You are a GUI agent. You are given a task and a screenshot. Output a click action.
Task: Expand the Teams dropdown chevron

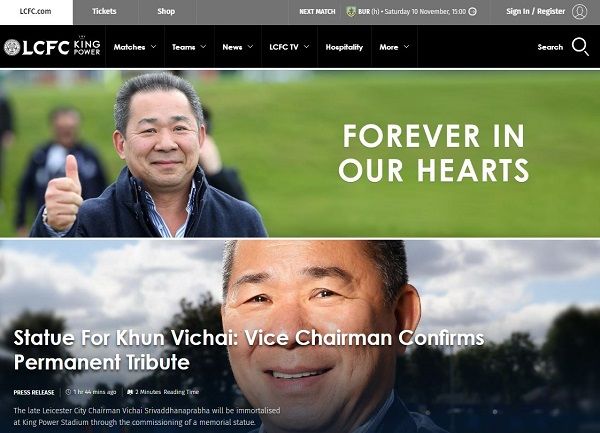[x=203, y=47]
